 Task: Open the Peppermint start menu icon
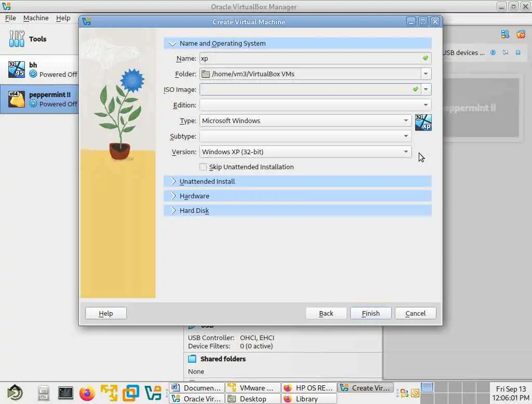pos(15,393)
